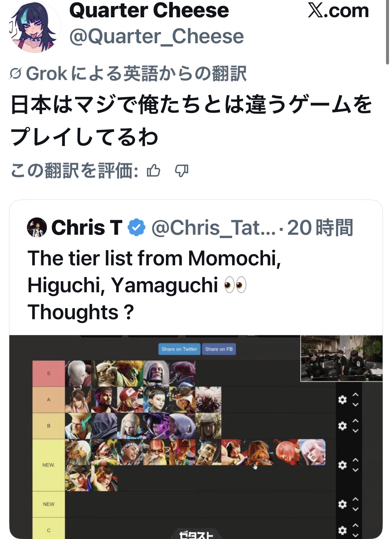The width and height of the screenshot is (392, 539).
Task: Open settings gear for the A tier row
Action: click(342, 399)
